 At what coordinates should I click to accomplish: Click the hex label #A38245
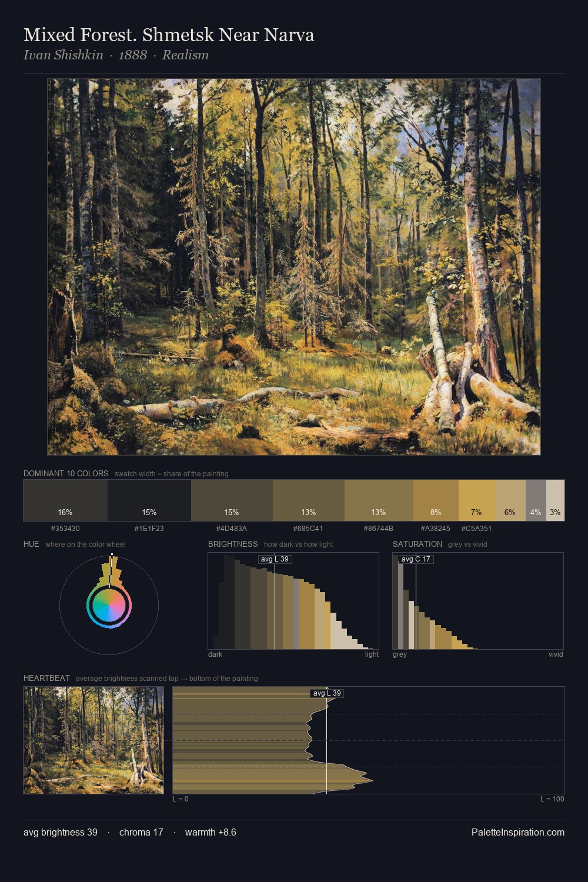436,529
